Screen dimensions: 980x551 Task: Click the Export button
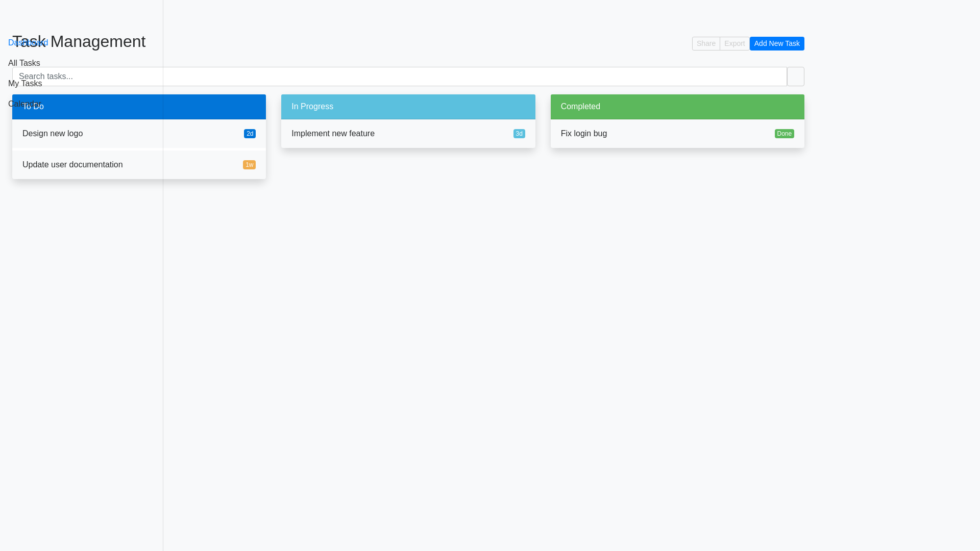click(734, 43)
